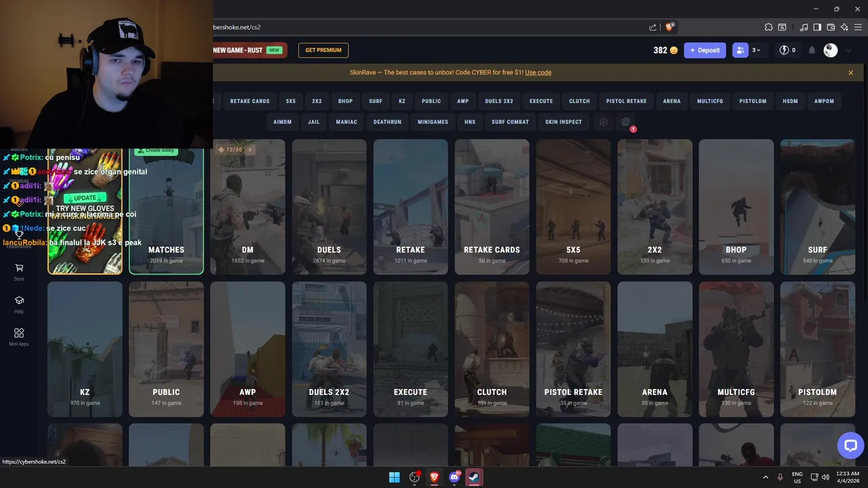
Task: Select the SKIN INSPECT mode tab
Action: click(x=564, y=122)
